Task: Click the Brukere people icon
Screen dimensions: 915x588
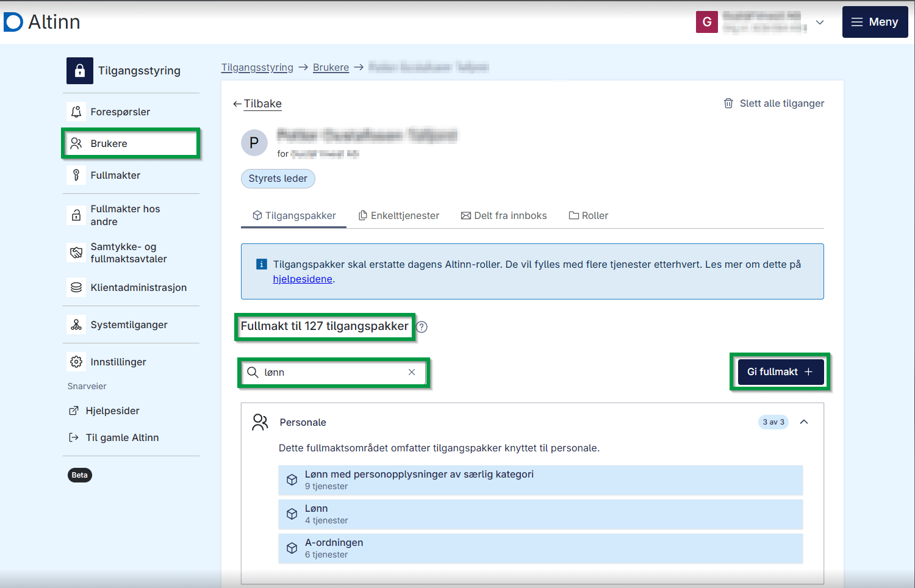Action: tap(76, 143)
